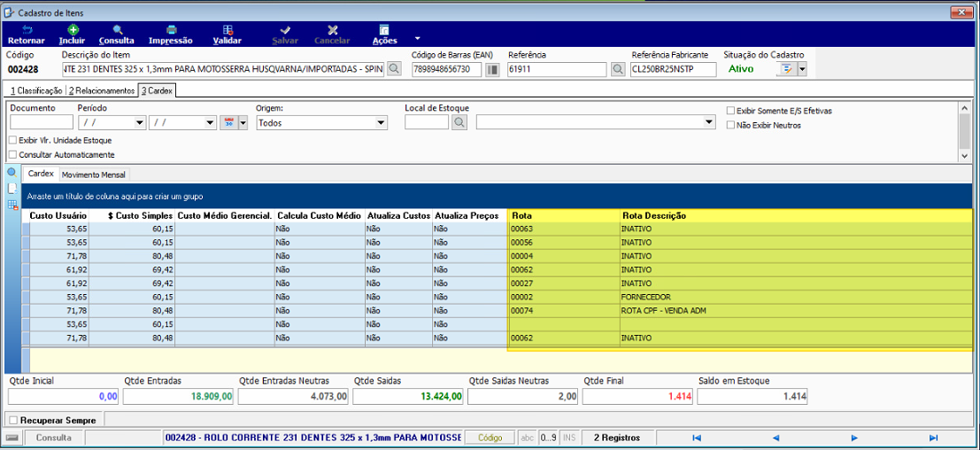
Task: Click the Cancelar X toolbar button
Action: coord(333,35)
